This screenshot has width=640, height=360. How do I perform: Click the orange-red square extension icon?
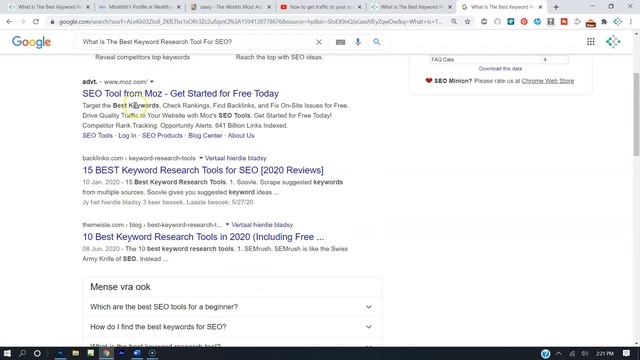pyautogui.click(x=564, y=22)
